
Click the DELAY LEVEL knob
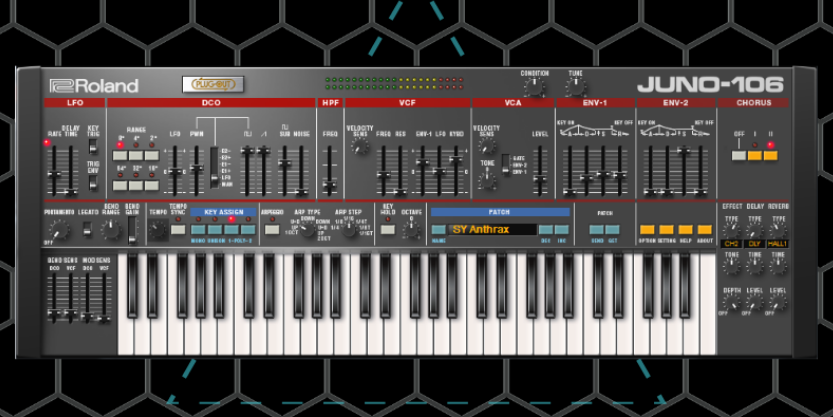click(x=754, y=302)
